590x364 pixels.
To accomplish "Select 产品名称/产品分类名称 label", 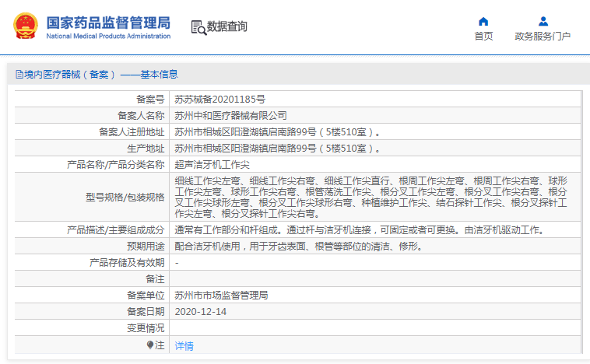I will tap(115, 165).
